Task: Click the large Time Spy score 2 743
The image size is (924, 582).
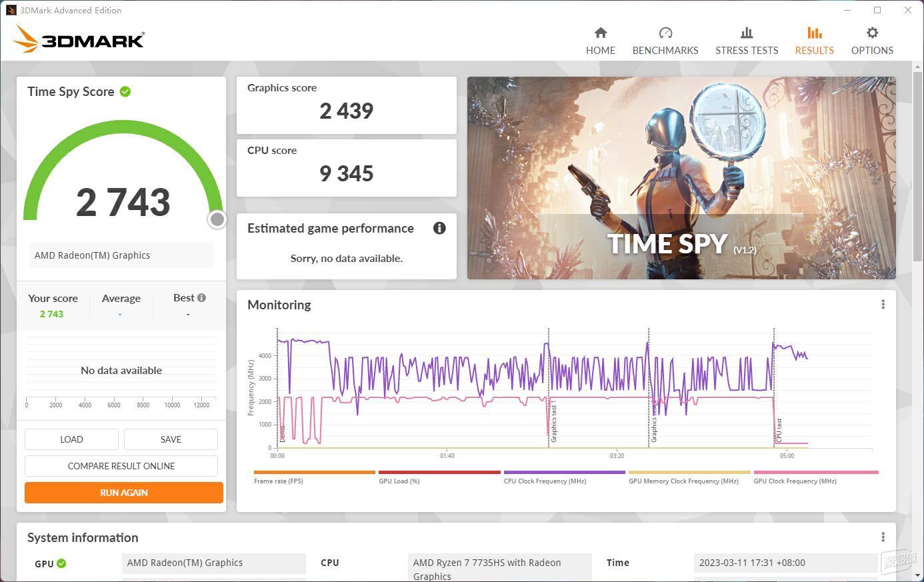Action: tap(123, 202)
